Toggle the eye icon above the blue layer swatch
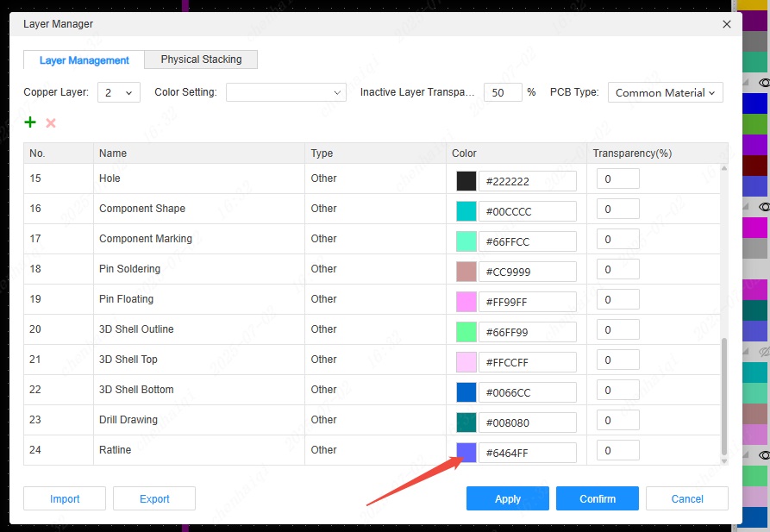Image resolution: width=770 pixels, height=532 pixels. pyautogui.click(x=763, y=83)
